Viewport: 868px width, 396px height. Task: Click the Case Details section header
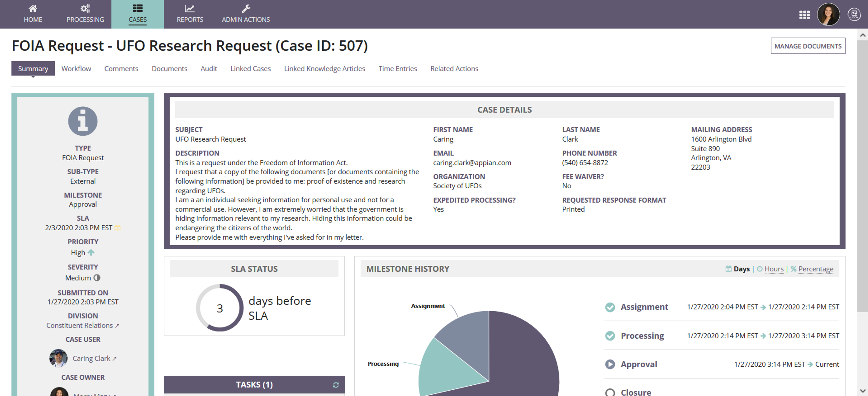504,110
